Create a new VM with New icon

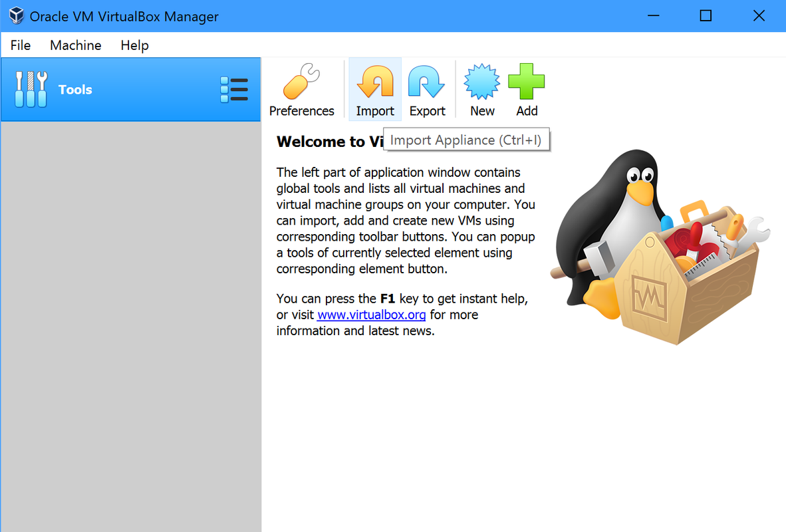click(481, 81)
